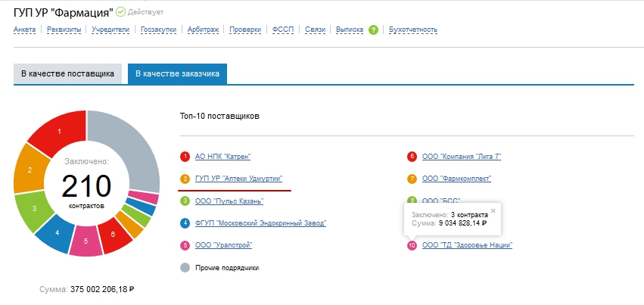Open supplier ООО "Фармкомплект"
Screen dimensions: 644x305
tap(457, 179)
